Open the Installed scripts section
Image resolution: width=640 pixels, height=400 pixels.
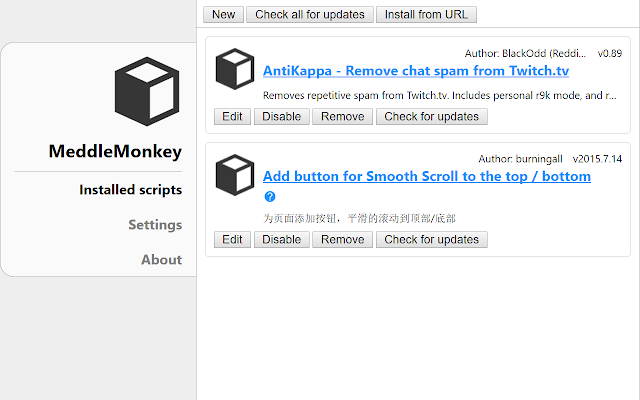coord(130,189)
